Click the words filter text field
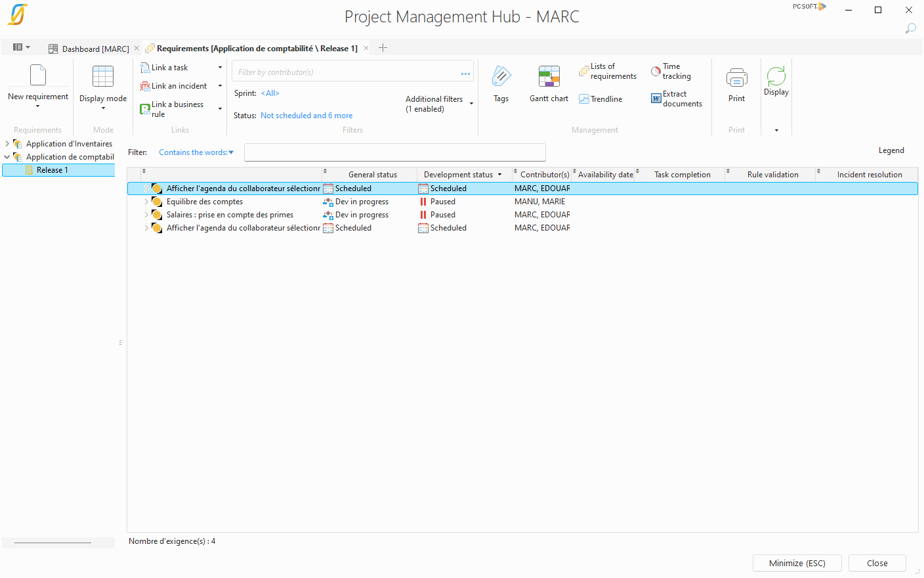 395,152
